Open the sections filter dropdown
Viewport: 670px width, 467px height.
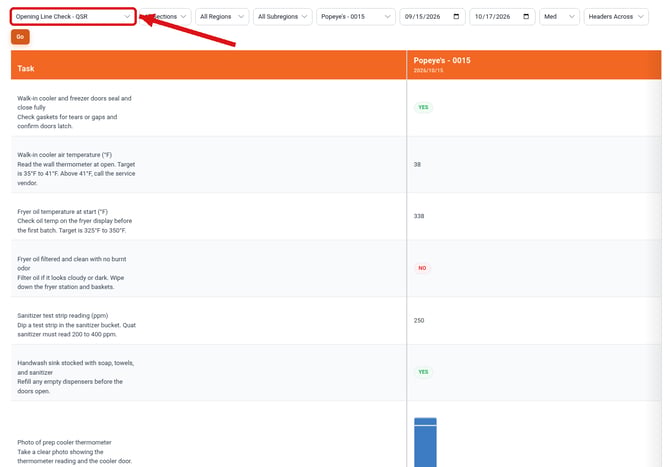tap(165, 17)
